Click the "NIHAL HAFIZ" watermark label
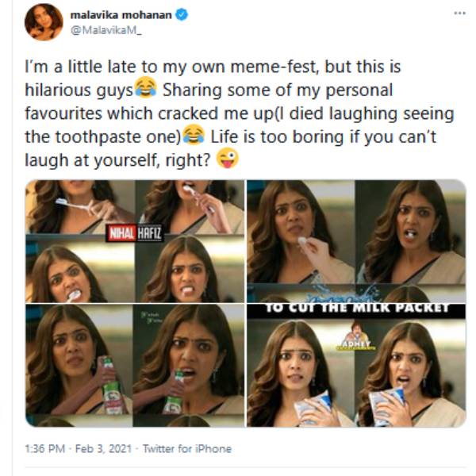Screen dimensions: 476x476 tap(134, 235)
